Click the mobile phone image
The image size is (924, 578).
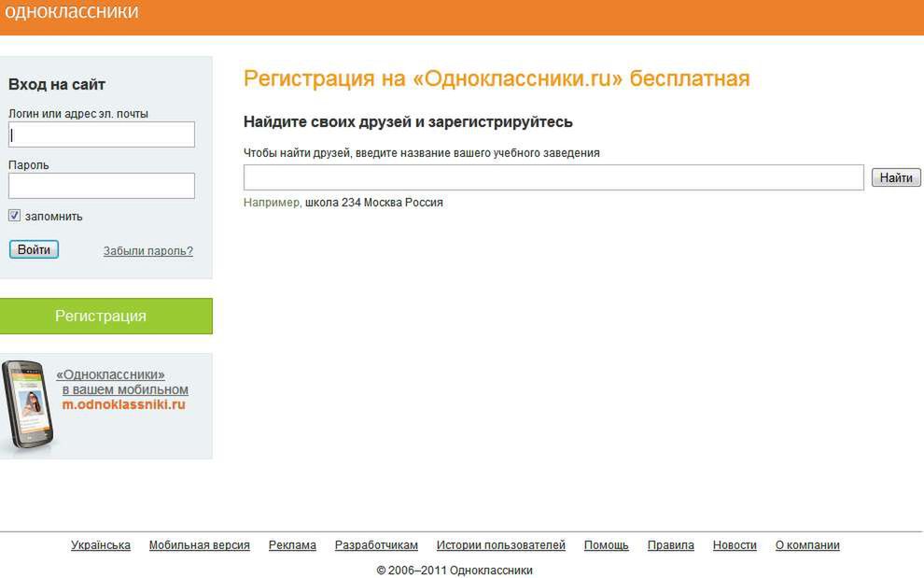[x=27, y=404]
